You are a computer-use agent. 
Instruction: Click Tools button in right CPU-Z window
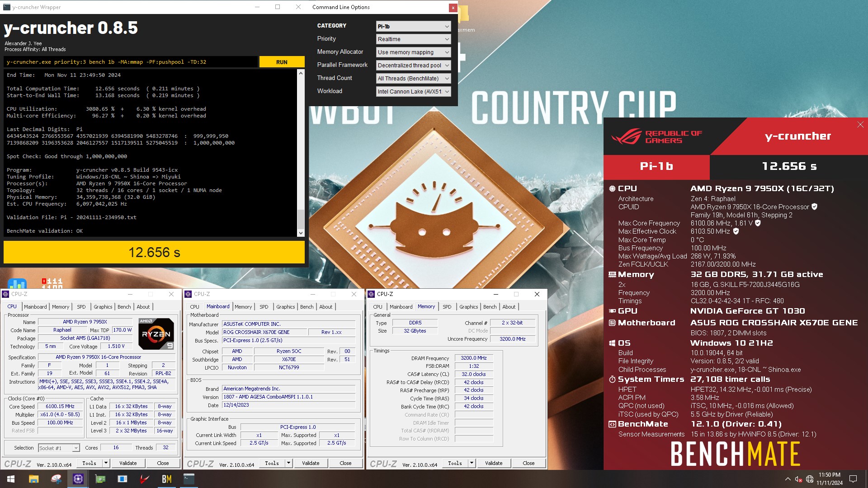click(455, 463)
